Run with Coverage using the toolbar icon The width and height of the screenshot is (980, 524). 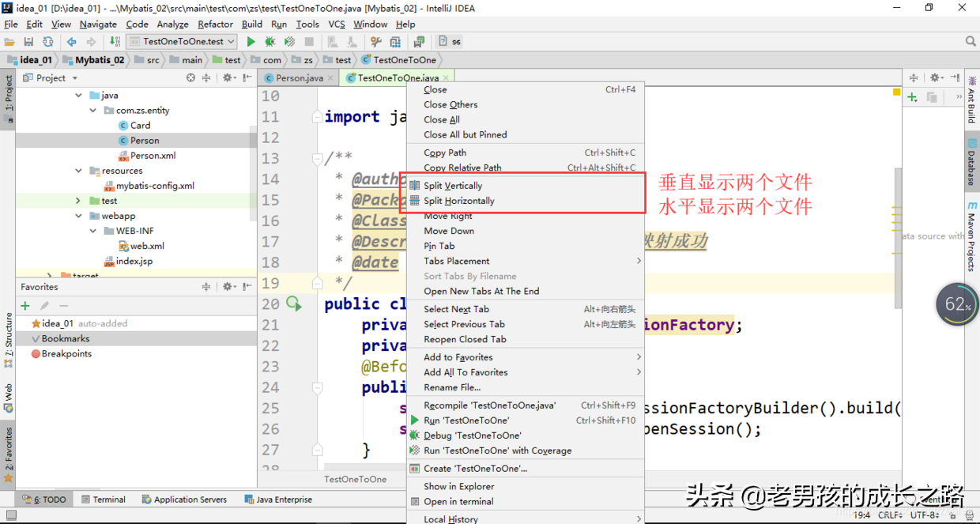tap(289, 41)
